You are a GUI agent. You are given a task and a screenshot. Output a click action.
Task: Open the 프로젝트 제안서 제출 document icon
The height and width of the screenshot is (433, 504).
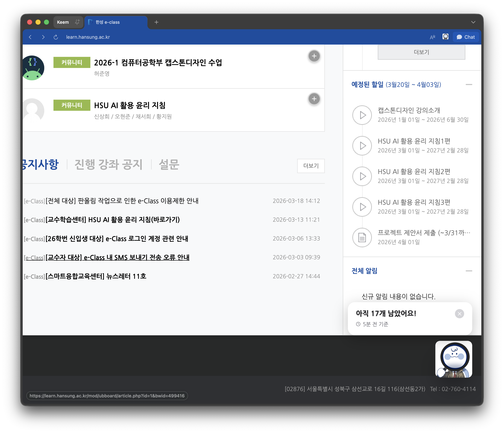pos(362,237)
